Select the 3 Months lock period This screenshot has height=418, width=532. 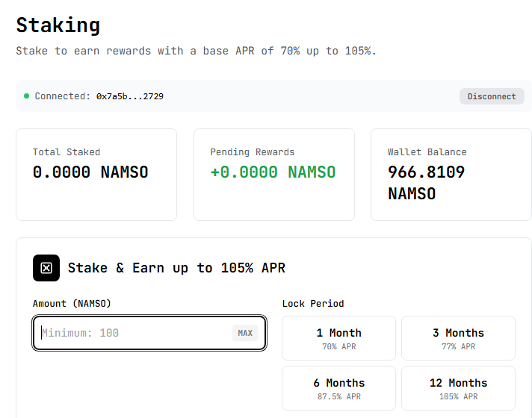[x=458, y=338]
